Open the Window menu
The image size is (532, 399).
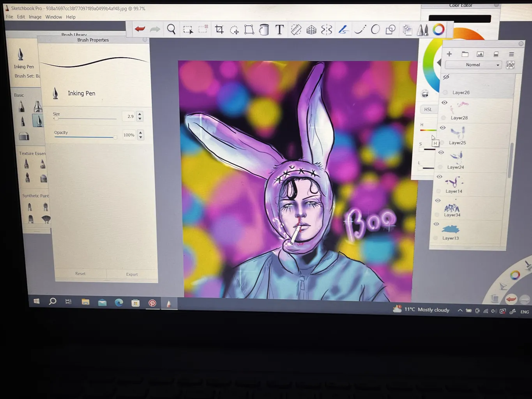tap(53, 17)
